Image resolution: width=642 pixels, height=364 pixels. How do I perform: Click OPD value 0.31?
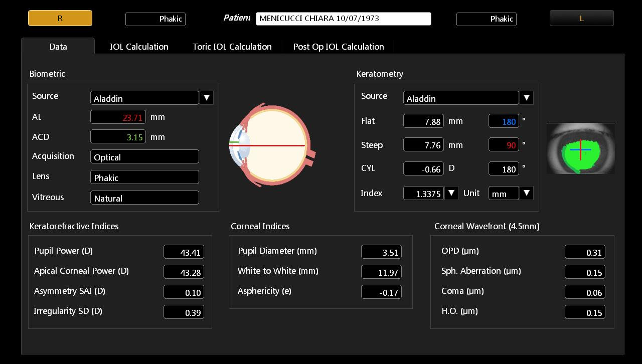(x=585, y=252)
